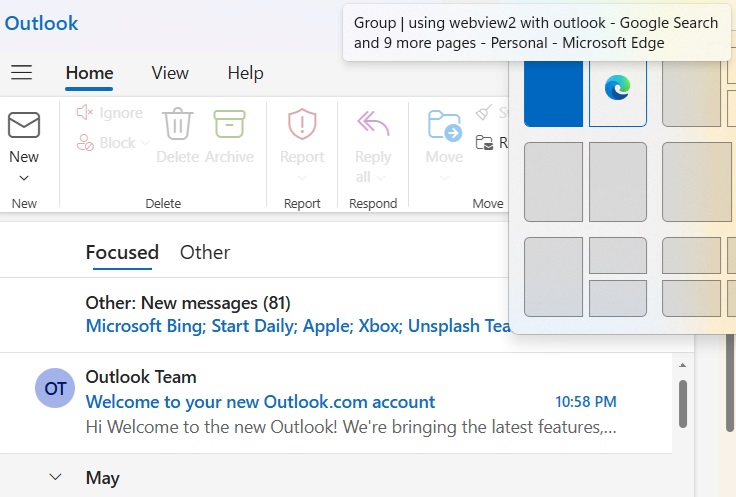Screen dimensions: 736x497
Task: Switch to the Other inbox tab
Action: click(205, 252)
